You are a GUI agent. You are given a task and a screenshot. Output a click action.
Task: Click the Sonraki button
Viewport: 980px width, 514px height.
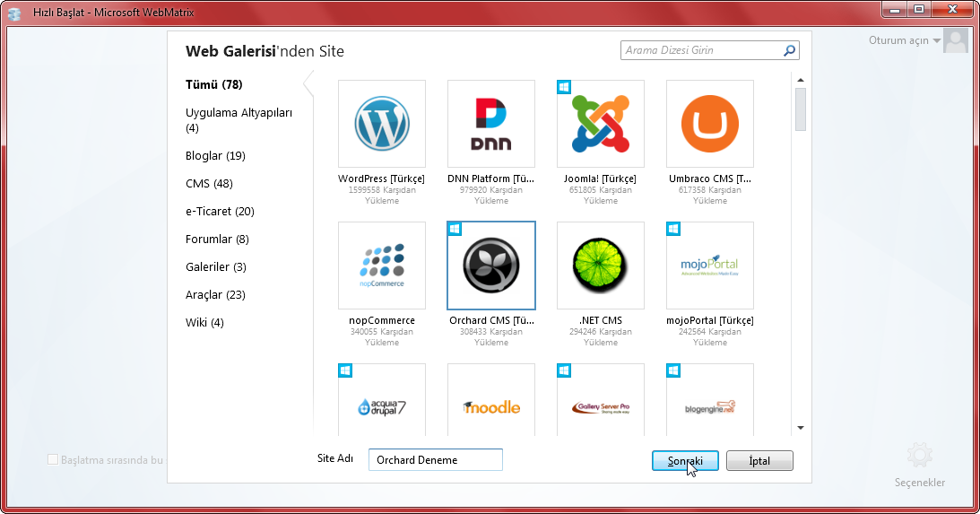point(685,460)
